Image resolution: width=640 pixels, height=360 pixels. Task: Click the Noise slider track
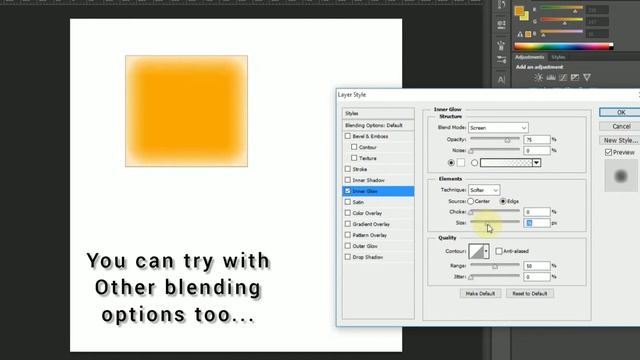click(495, 150)
